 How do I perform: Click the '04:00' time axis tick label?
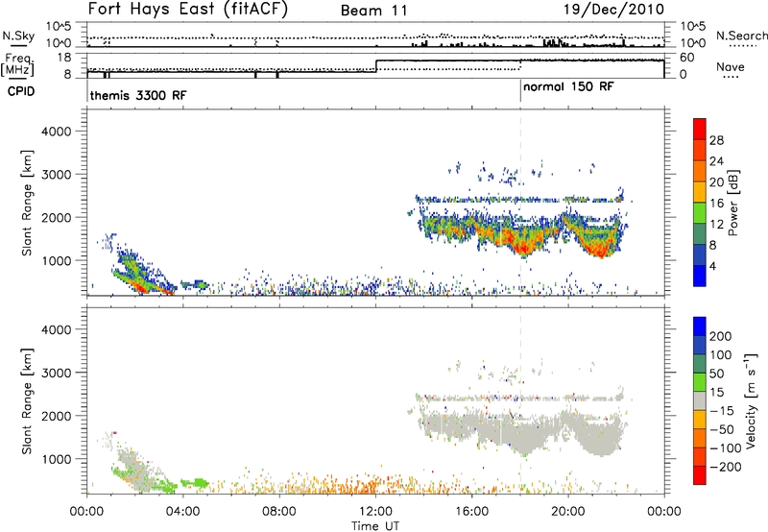click(x=182, y=512)
